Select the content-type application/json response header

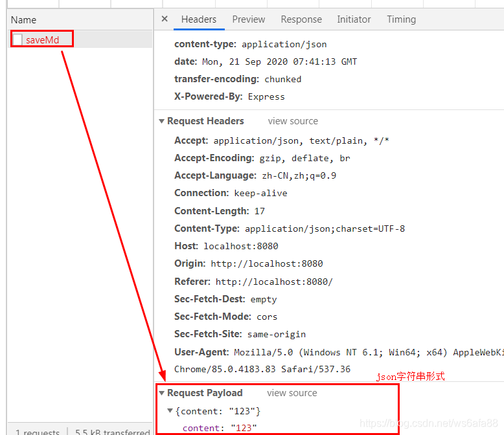click(x=251, y=44)
